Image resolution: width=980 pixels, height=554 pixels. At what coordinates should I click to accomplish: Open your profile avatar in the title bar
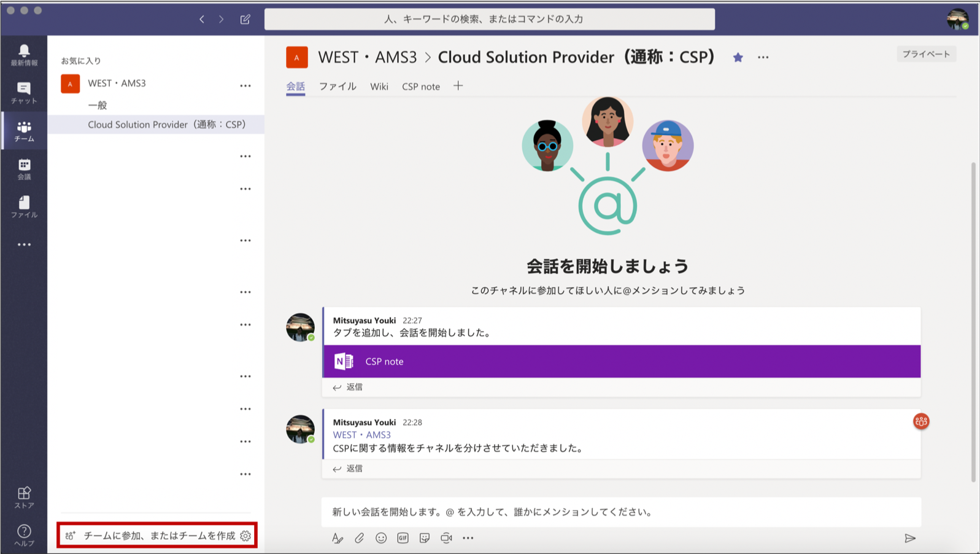click(957, 19)
